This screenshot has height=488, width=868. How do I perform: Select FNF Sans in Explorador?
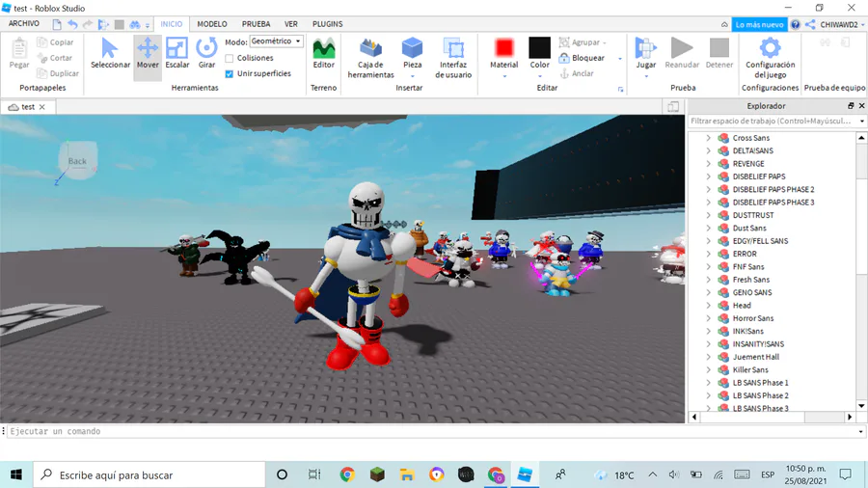747,267
